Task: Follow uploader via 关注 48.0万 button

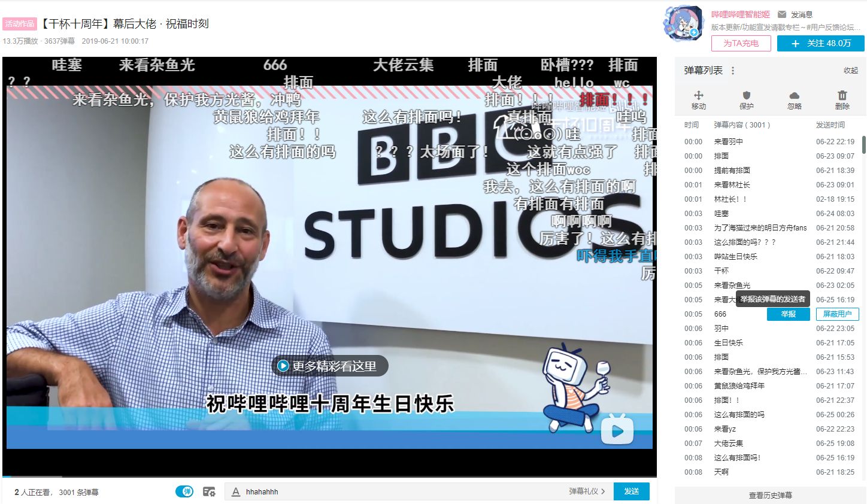Action: [820, 43]
